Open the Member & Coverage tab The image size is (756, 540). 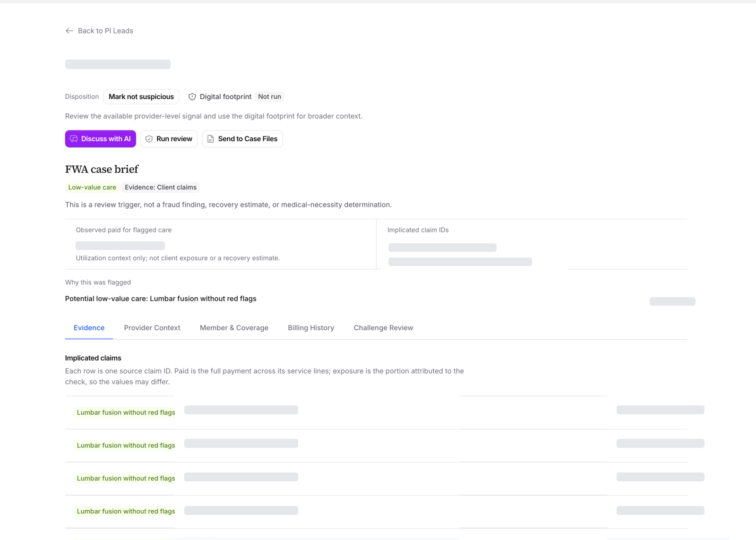click(x=234, y=328)
